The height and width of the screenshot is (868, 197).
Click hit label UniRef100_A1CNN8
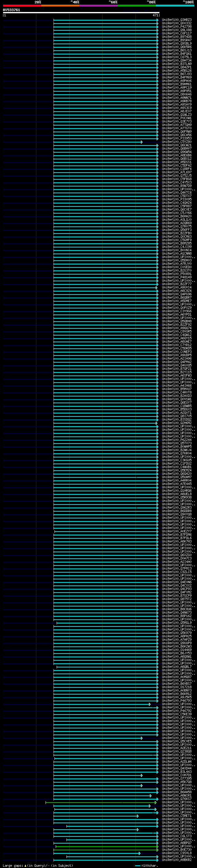pyautogui.click(x=176, y=253)
